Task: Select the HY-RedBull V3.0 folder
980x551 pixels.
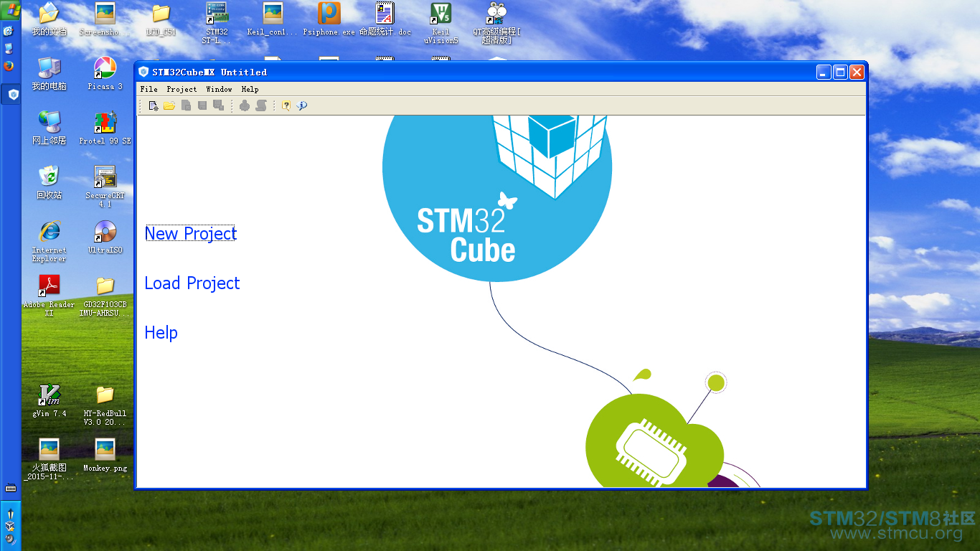Action: 105,405
